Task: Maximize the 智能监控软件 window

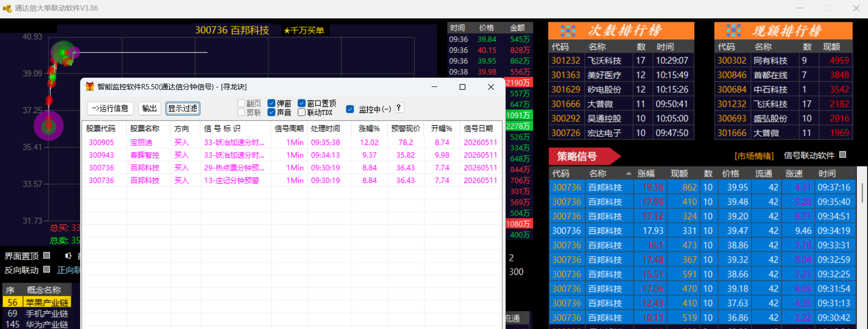Action: pos(462,87)
